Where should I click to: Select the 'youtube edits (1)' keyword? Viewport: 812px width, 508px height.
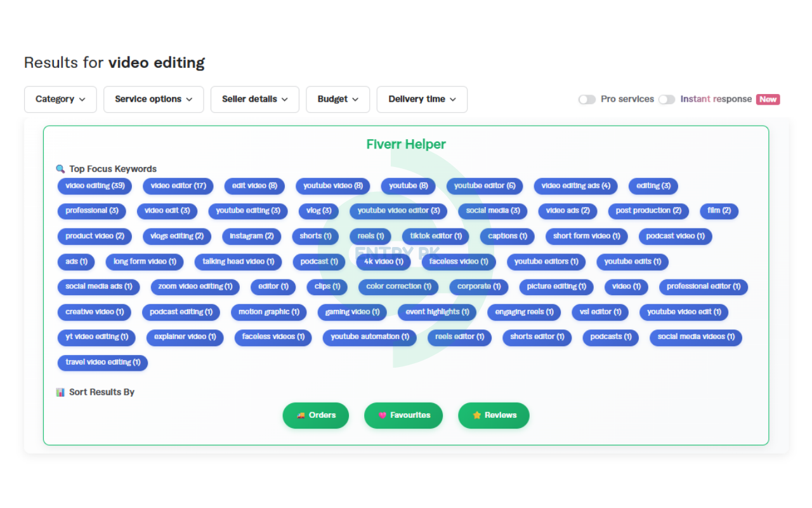(632, 262)
